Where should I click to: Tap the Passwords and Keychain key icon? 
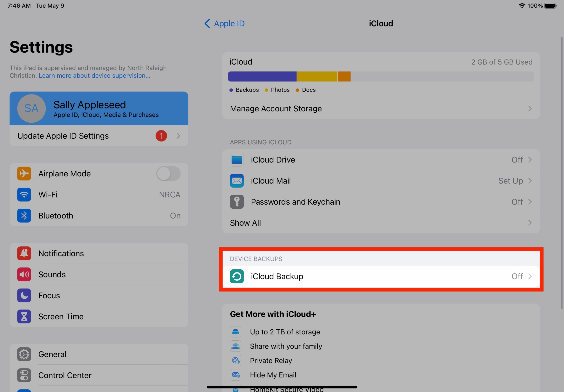237,202
